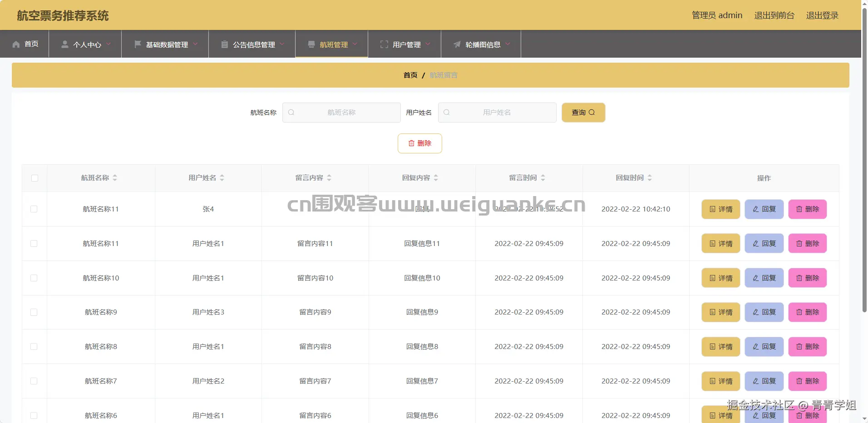This screenshot has width=868, height=423.
Task: Open the 用户管理 menu
Action: (404, 44)
